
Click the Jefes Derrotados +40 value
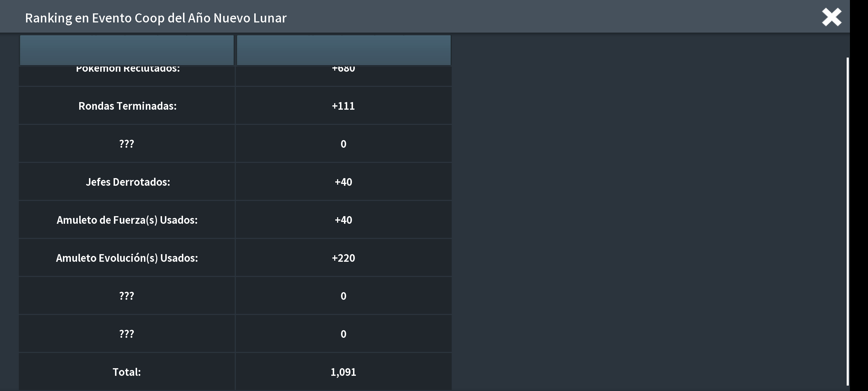343,182
